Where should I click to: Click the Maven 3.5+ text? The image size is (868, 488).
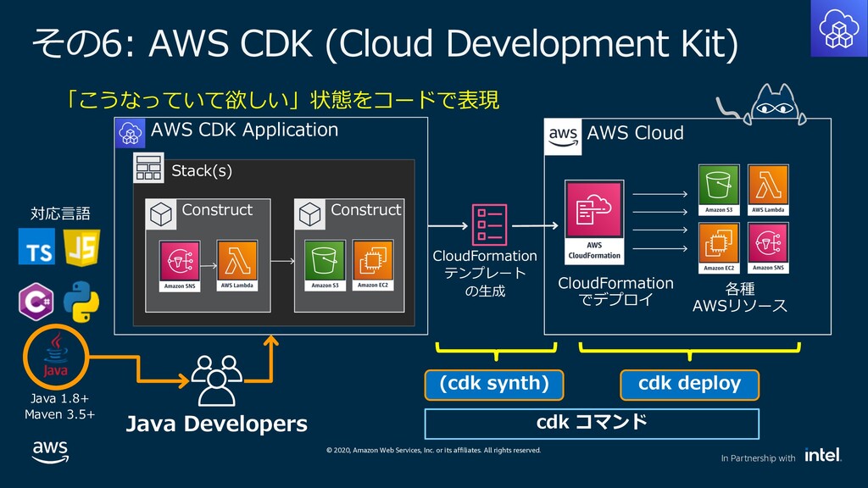coord(59,413)
